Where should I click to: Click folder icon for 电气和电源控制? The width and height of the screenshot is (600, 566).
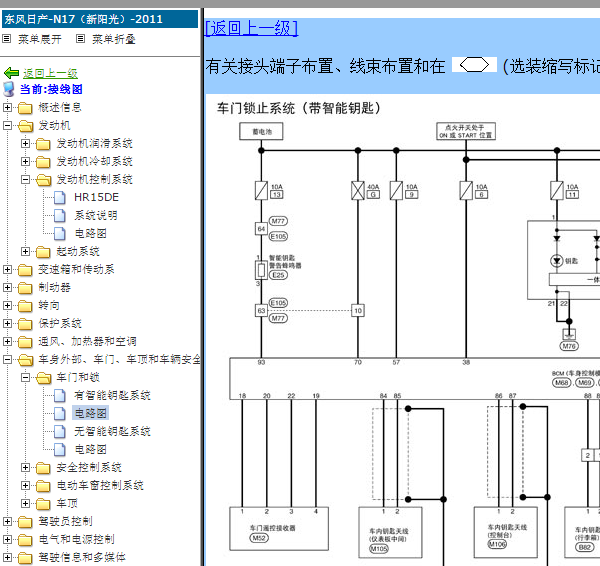point(25,540)
